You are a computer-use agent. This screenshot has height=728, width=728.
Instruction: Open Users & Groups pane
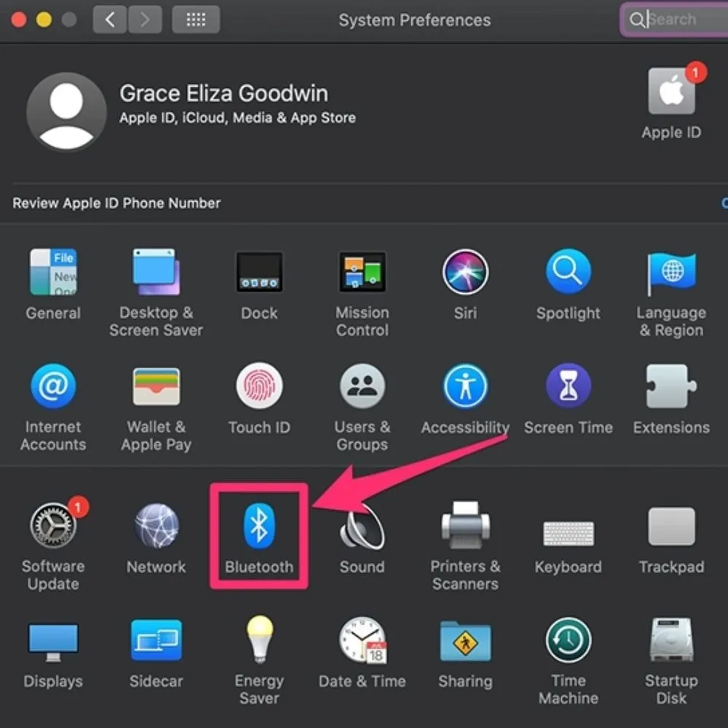click(x=362, y=386)
